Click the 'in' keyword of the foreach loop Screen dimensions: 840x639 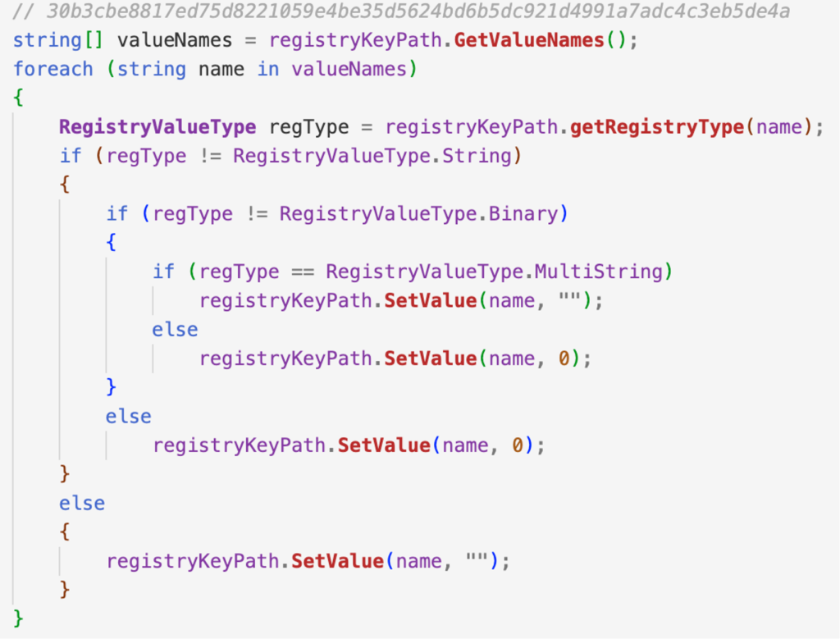coord(268,69)
